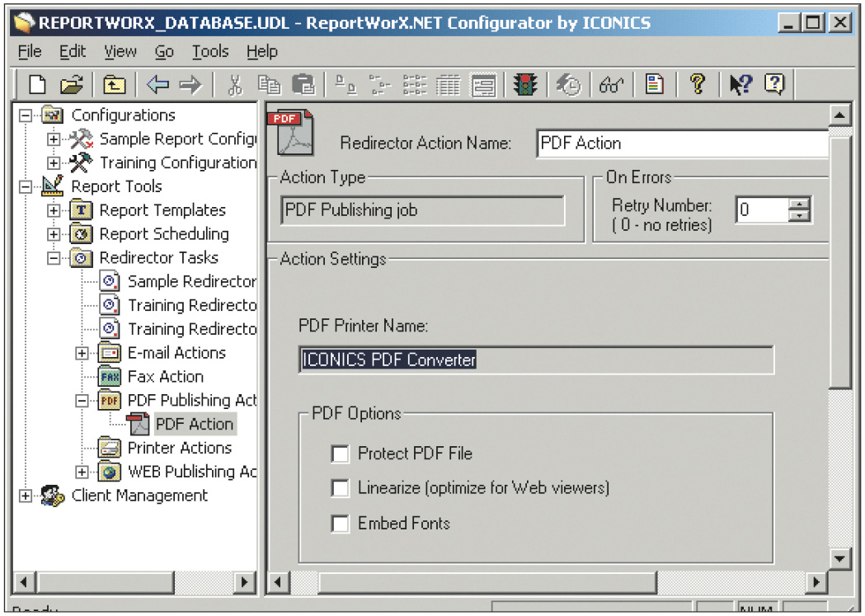The height and width of the screenshot is (616, 865).
Task: Expand the Report Templates node
Action: (54, 210)
